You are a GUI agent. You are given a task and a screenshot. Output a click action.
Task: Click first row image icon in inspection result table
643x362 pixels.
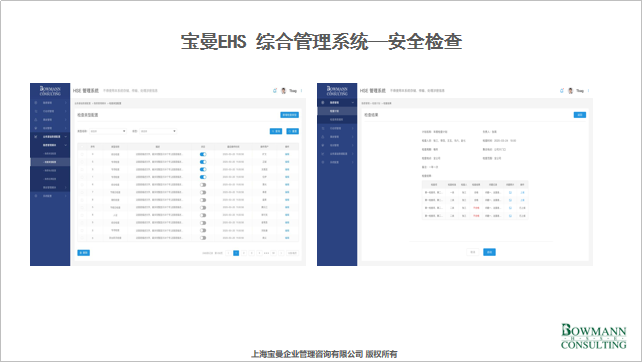(x=510, y=192)
